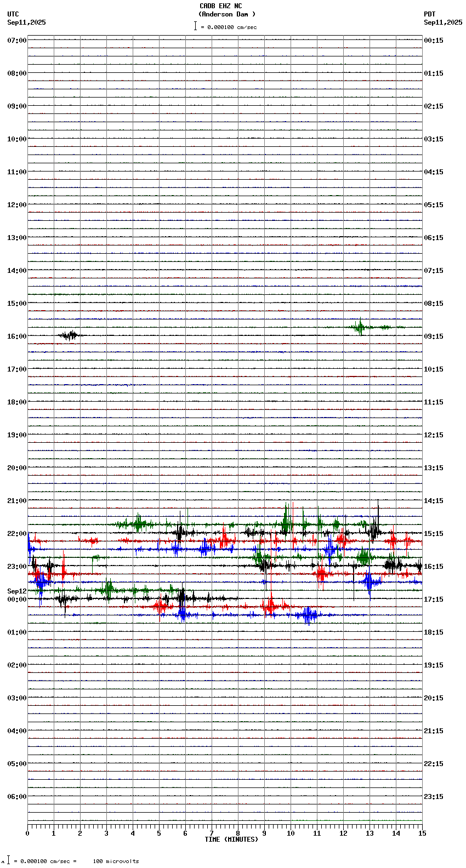Click the '08:15' PDT time label
This screenshot has width=466, height=868.
coord(434,304)
